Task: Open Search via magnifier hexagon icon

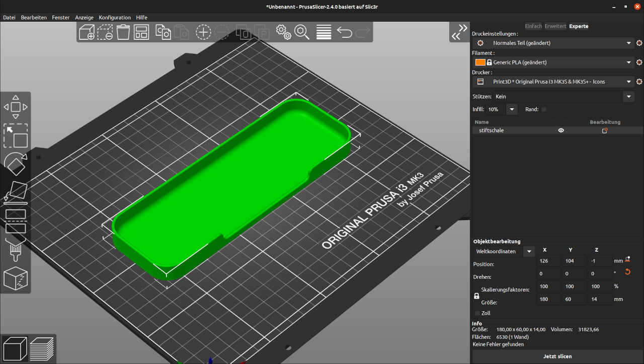Action: (x=302, y=32)
